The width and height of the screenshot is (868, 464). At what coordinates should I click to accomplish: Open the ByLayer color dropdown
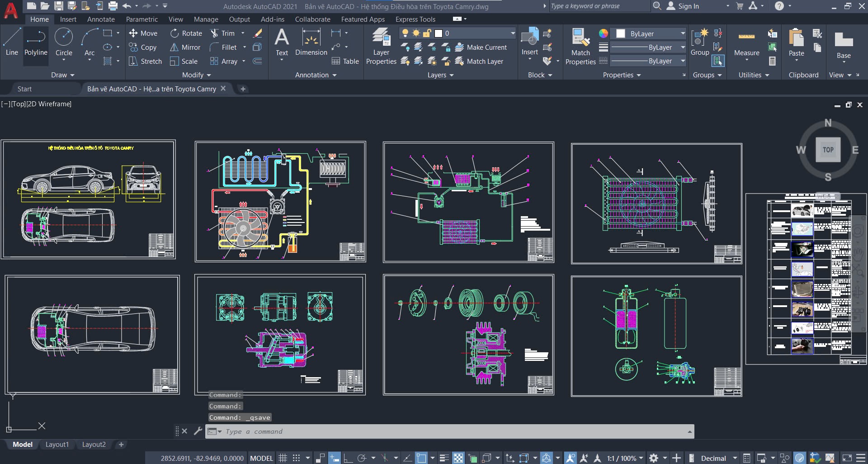point(648,33)
